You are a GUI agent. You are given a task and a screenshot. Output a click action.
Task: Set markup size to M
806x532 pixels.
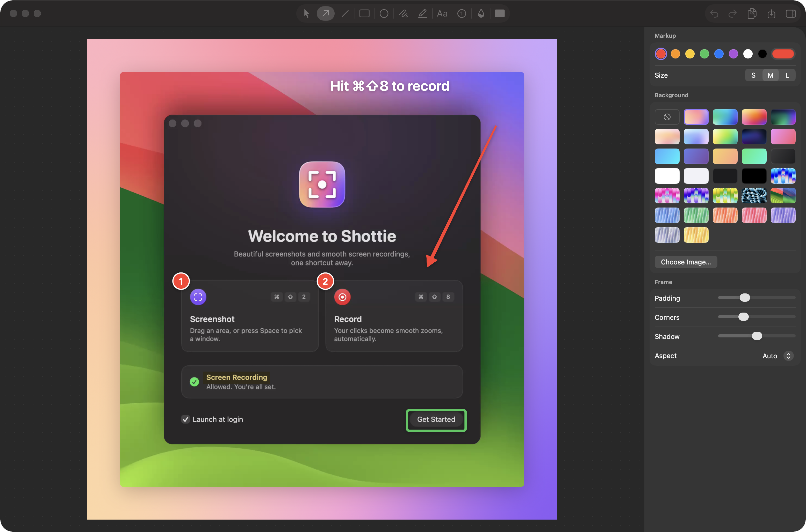pos(770,75)
